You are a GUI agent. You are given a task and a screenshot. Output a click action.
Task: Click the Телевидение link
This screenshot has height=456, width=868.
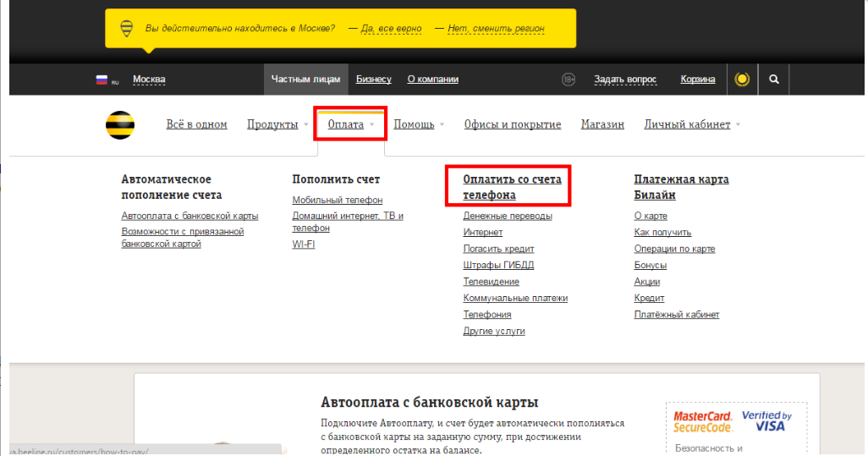click(x=491, y=282)
